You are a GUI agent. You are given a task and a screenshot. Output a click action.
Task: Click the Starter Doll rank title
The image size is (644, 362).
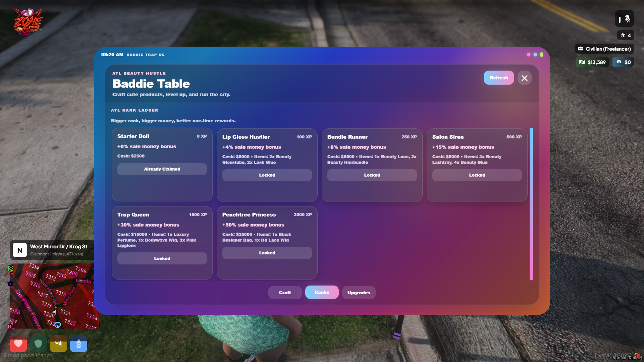[x=133, y=136]
